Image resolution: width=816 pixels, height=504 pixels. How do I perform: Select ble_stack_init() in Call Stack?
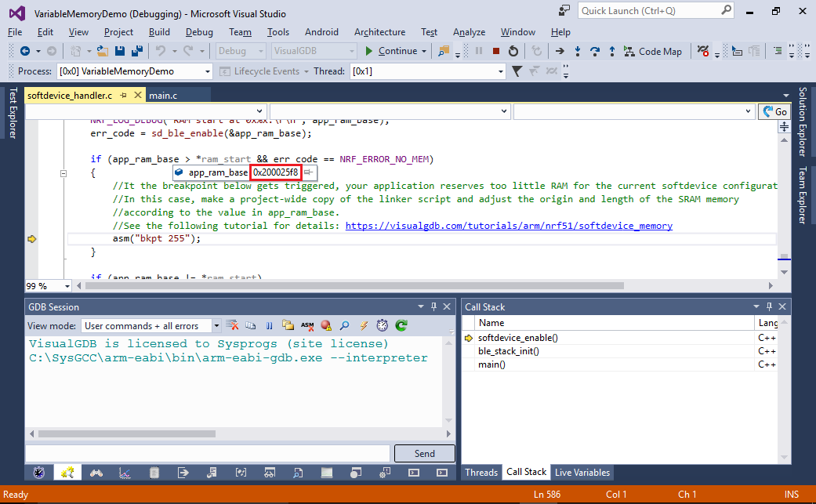[509, 351]
